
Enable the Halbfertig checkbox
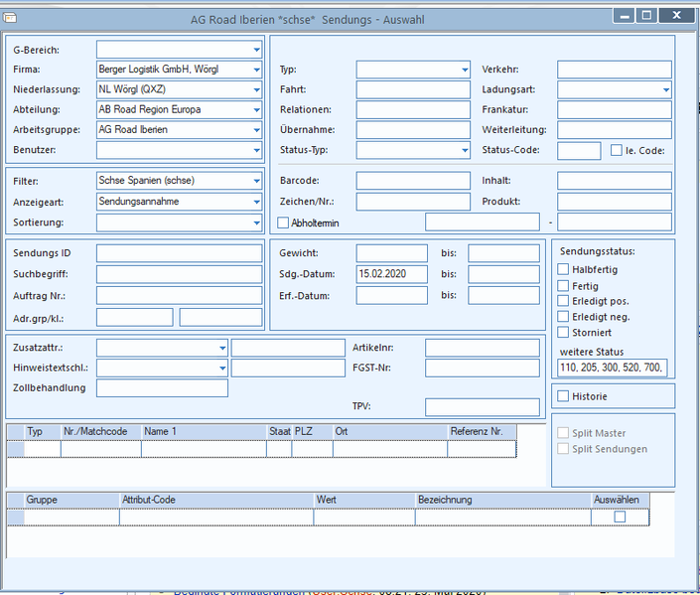[x=563, y=269]
